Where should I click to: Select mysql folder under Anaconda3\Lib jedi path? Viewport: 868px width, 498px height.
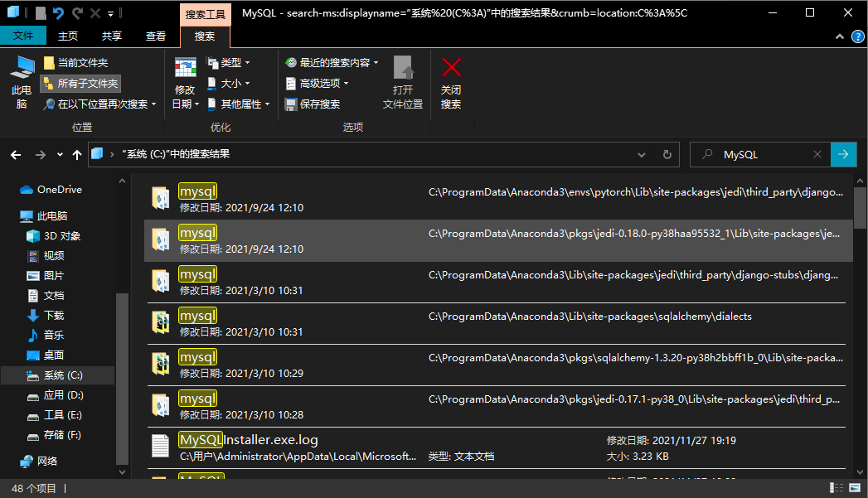pyautogui.click(x=497, y=283)
